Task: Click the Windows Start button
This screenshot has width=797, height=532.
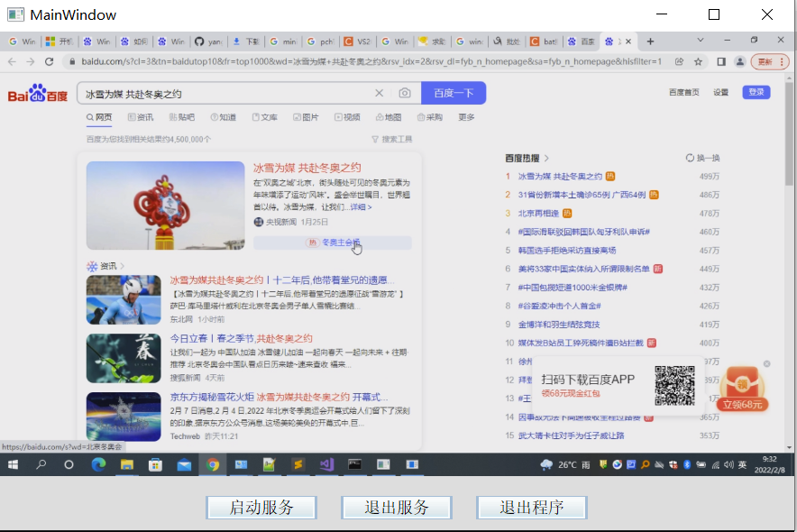Action: pos(13,464)
